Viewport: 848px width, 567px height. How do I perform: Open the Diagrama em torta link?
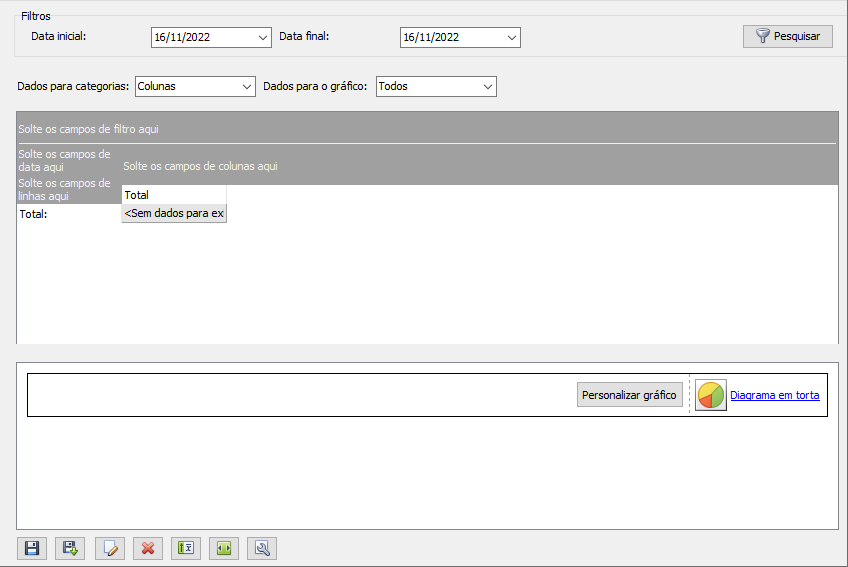tap(774, 395)
